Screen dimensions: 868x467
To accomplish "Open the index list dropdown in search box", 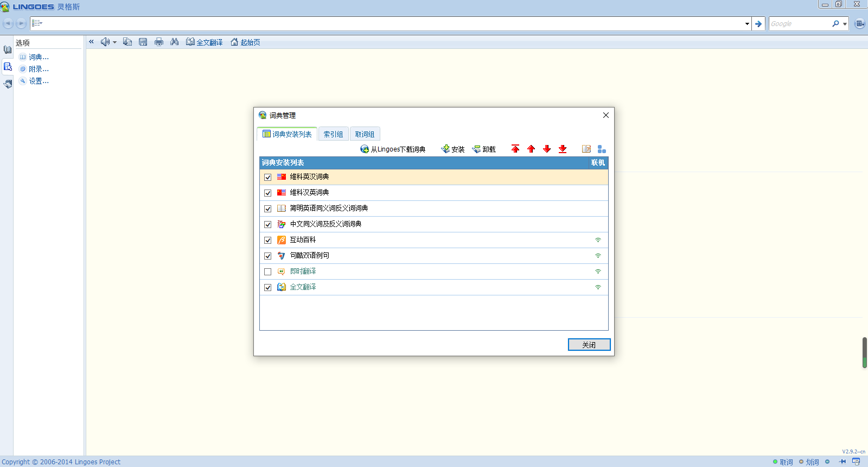I will (x=37, y=23).
